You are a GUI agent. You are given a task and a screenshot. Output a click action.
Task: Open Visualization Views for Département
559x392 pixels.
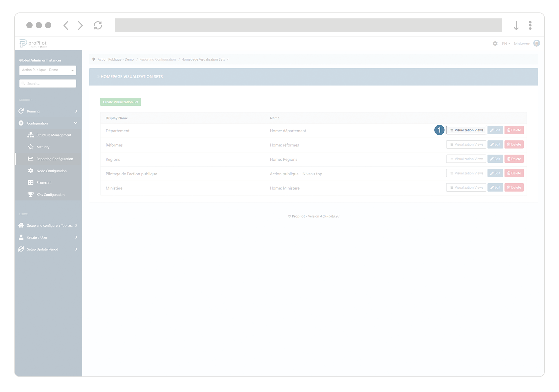tap(466, 130)
